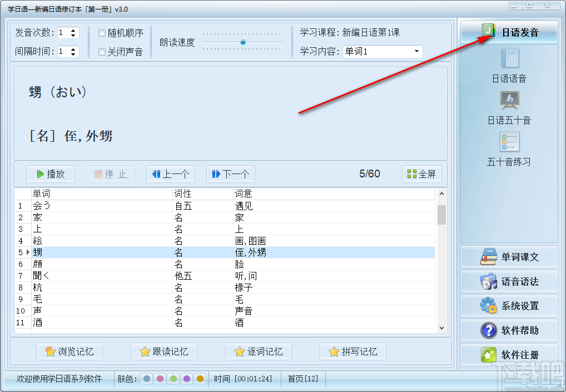Screen dimensions: 566x392
Task: Select word row 3 上
Action: [225, 229]
